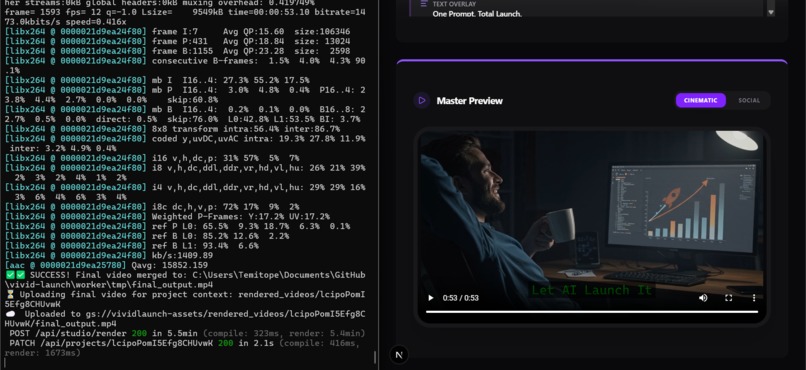Click the 'Uploading final video for project context' line
The height and width of the screenshot is (370, 806).
(185, 299)
